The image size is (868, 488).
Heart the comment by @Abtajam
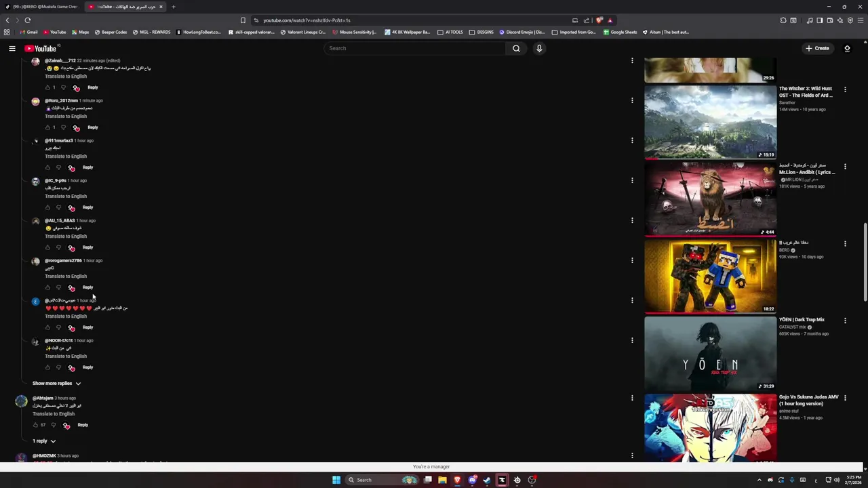[66, 426]
